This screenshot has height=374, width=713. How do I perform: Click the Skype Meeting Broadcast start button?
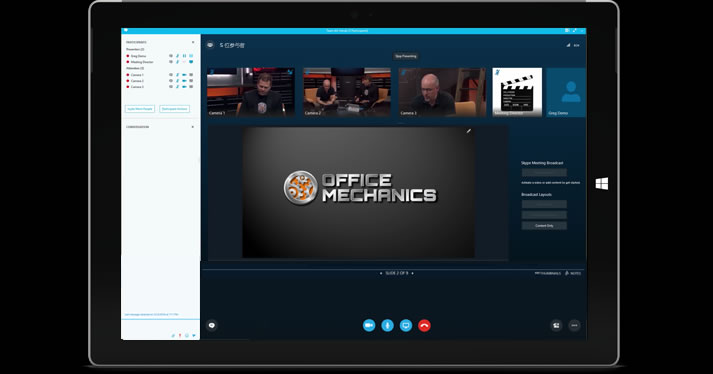[544, 172]
